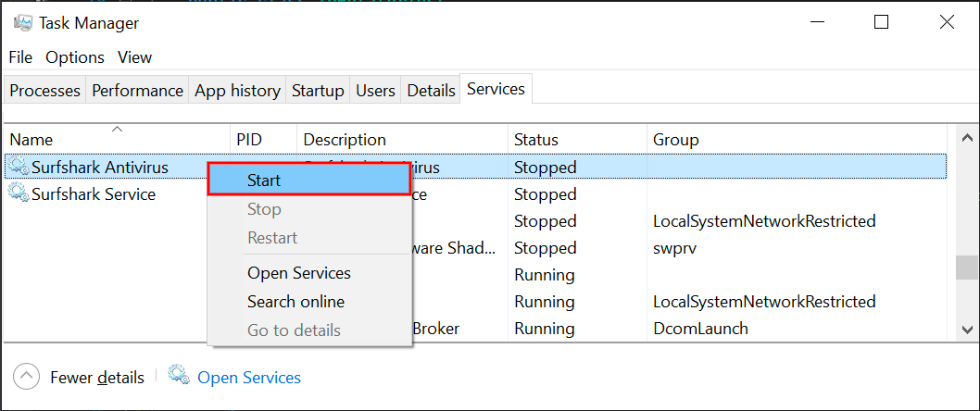This screenshot has height=411, width=980.
Task: Switch to the Details tab
Action: tap(431, 91)
